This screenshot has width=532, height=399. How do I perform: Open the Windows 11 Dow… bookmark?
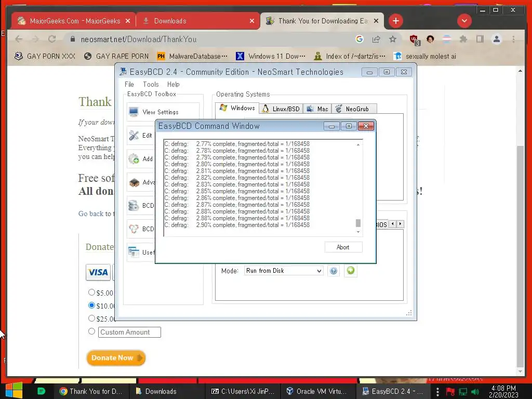pyautogui.click(x=270, y=56)
